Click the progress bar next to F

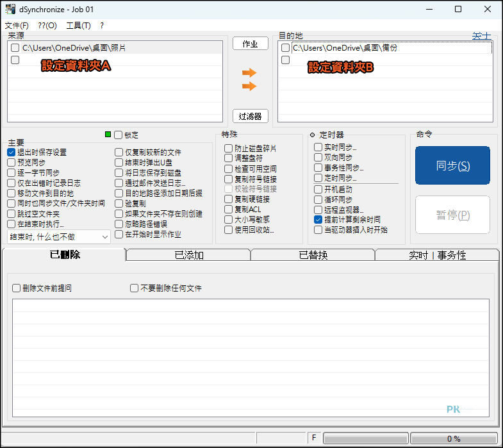(366, 438)
